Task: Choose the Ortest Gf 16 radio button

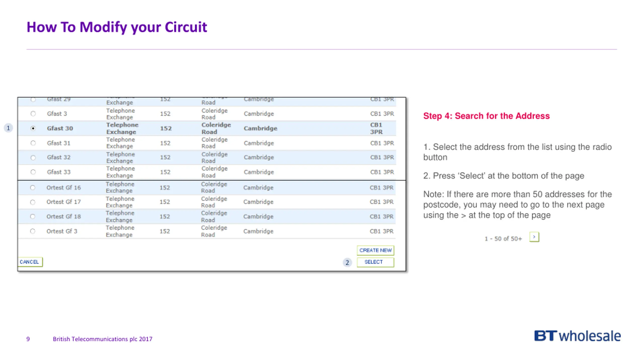Action: (32, 188)
